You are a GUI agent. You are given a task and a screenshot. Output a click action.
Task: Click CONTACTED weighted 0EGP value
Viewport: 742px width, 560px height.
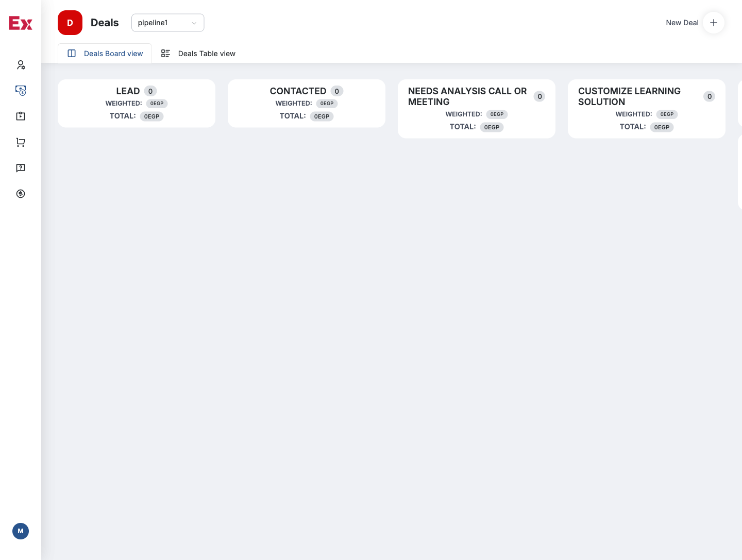327,104
